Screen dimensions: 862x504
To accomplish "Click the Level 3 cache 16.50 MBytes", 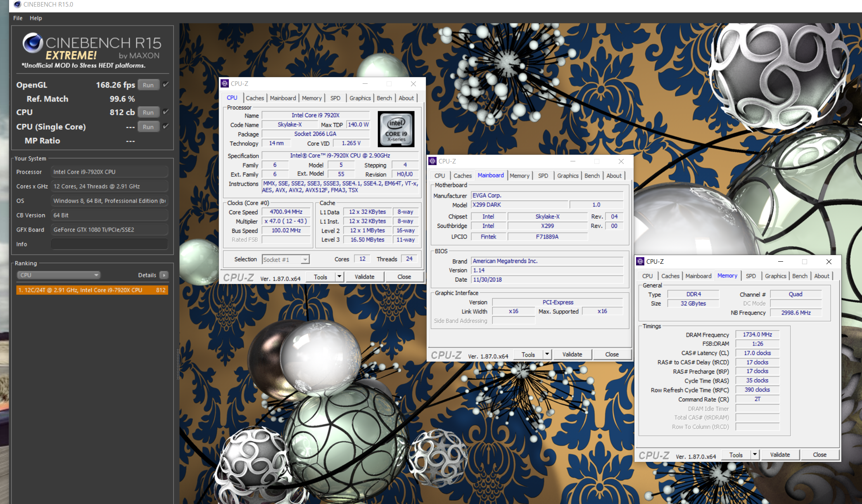I will tap(367, 240).
